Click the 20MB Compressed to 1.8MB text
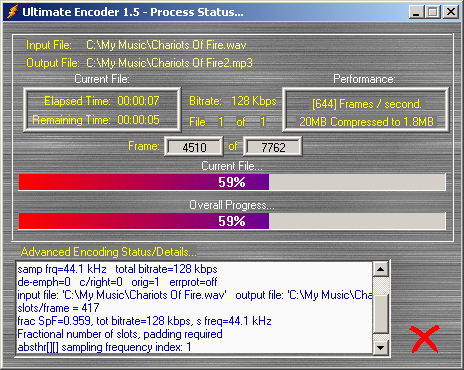Image resolution: width=464 pixels, height=370 pixels. (x=366, y=122)
